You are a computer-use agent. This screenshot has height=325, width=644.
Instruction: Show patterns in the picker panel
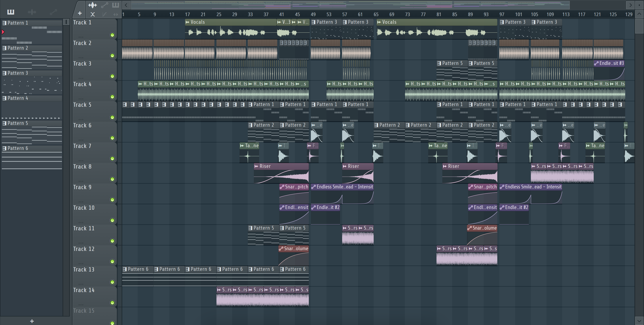click(11, 12)
